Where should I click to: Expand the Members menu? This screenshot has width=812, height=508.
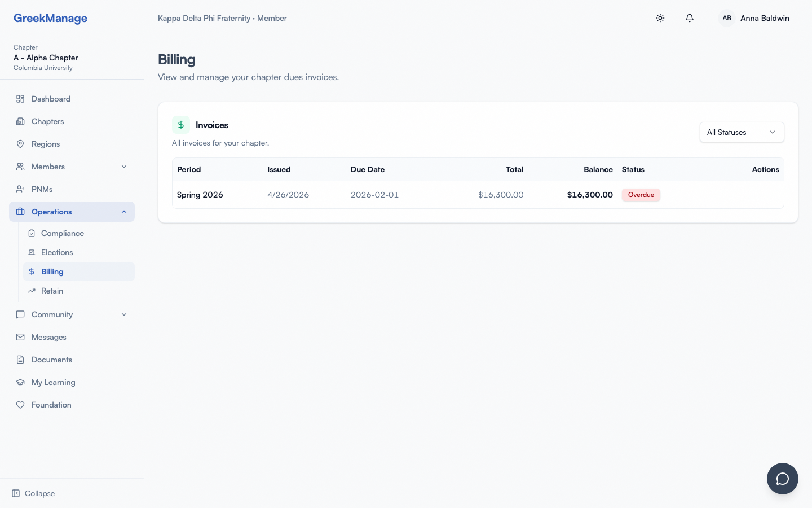(x=124, y=167)
